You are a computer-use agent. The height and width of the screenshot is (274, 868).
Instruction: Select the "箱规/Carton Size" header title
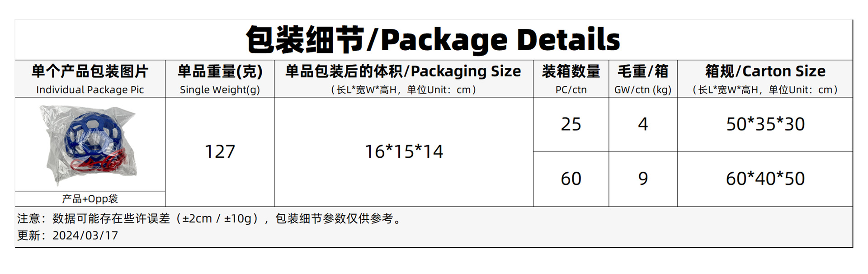(x=765, y=71)
